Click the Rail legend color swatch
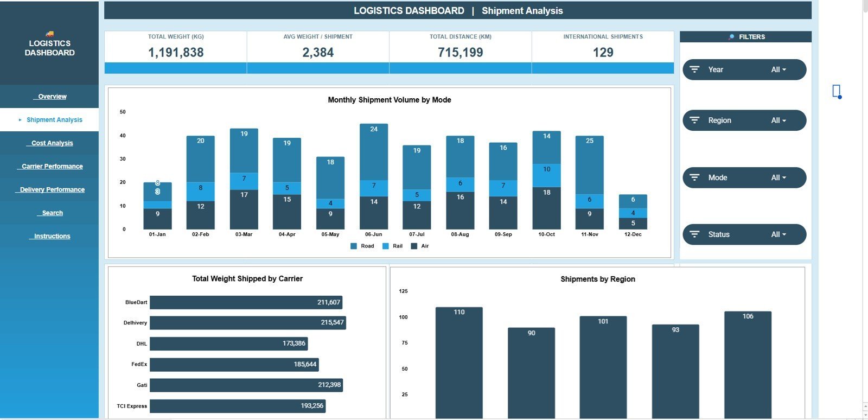Image resolution: width=868 pixels, height=420 pixels. 386,246
